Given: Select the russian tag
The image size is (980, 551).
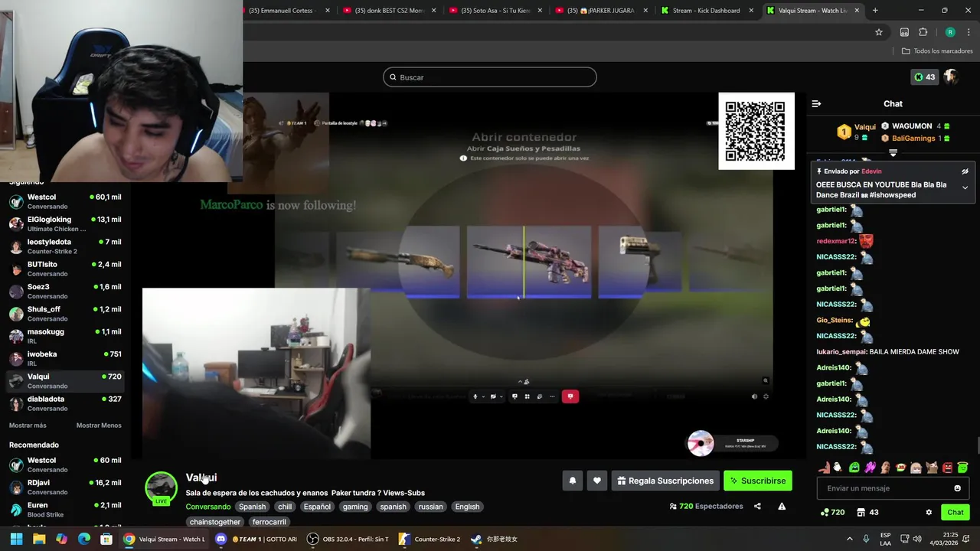Looking at the screenshot, I should pyautogui.click(x=430, y=507).
